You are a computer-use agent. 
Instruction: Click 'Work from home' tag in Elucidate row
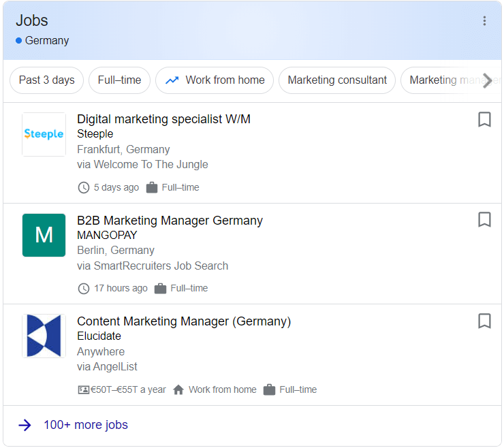(x=223, y=390)
